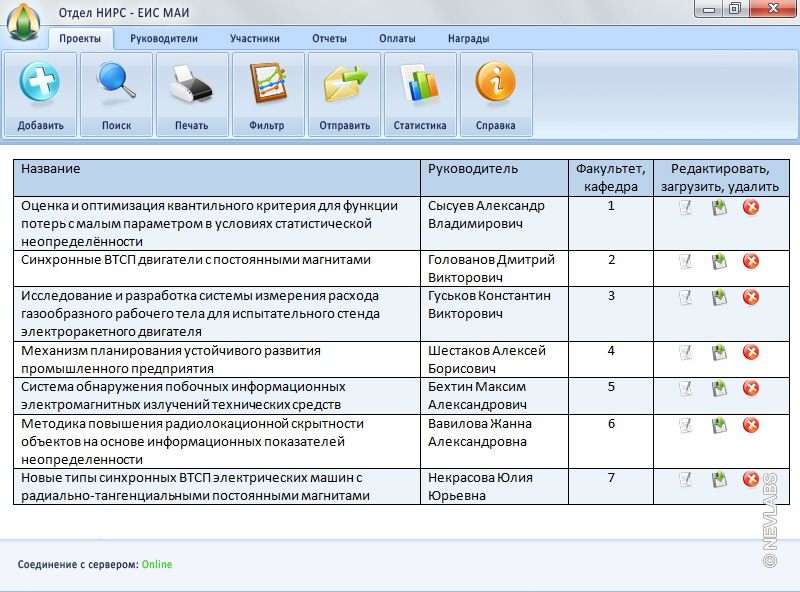Click the Название column header
Image resolution: width=800 pixels, height=592 pixels.
coord(51,169)
